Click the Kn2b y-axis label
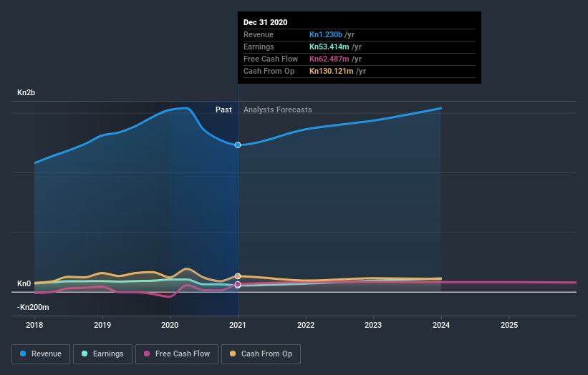 (x=26, y=92)
